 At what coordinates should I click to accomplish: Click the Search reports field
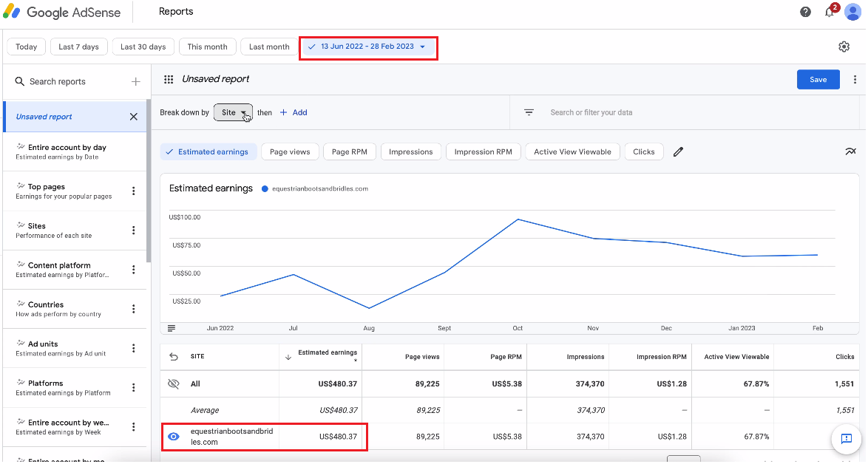(x=58, y=82)
